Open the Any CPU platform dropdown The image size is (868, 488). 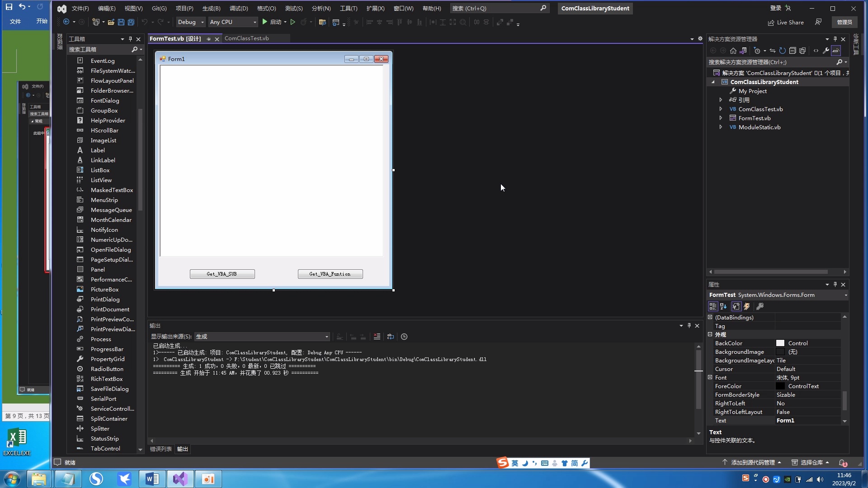pyautogui.click(x=232, y=22)
